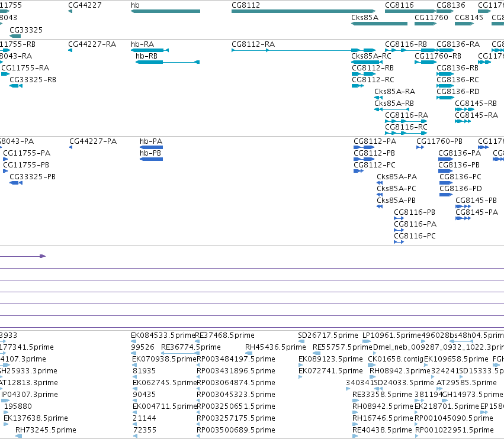The image size is (504, 439).
Task: Click the CG8116-RC transcript label
Action: pos(406,127)
